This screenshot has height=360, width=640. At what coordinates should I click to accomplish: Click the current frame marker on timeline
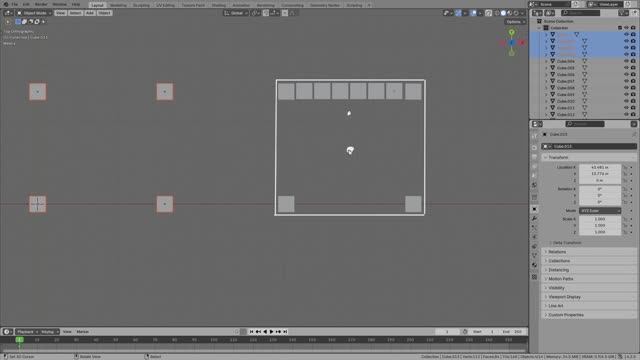point(19,340)
